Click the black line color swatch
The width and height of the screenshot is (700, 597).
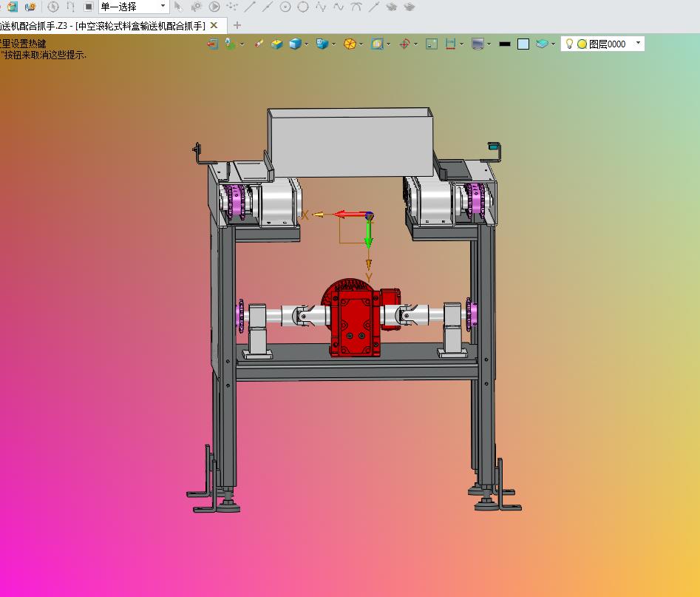coord(505,44)
